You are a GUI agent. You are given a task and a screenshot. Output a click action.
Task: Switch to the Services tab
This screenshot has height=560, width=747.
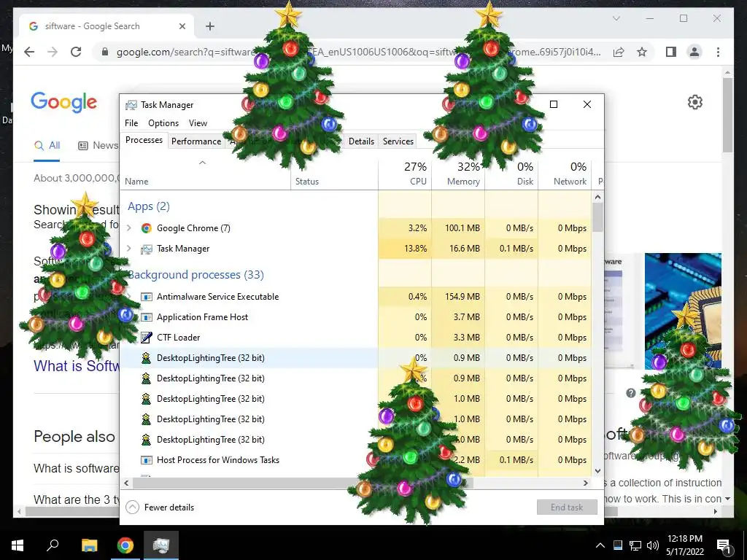click(x=398, y=141)
